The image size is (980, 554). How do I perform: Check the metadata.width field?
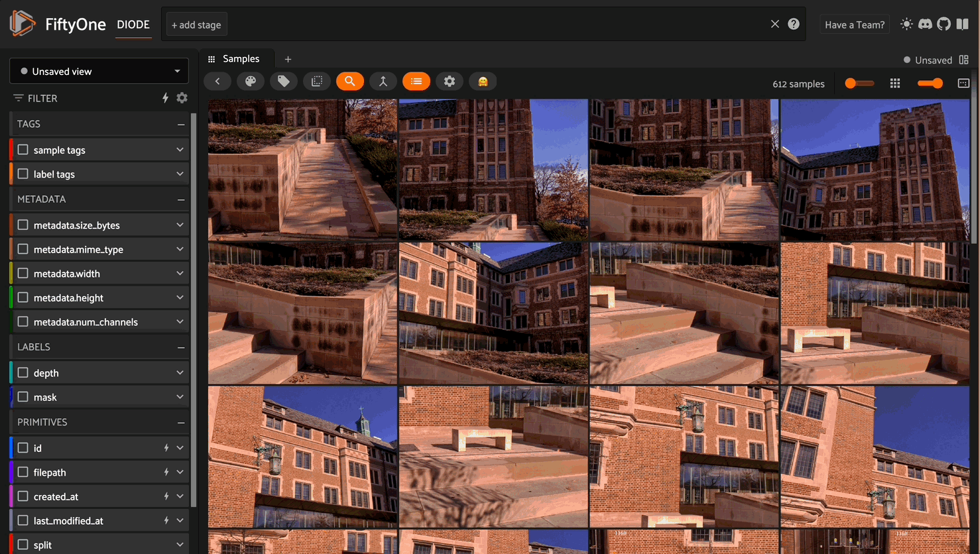(23, 273)
